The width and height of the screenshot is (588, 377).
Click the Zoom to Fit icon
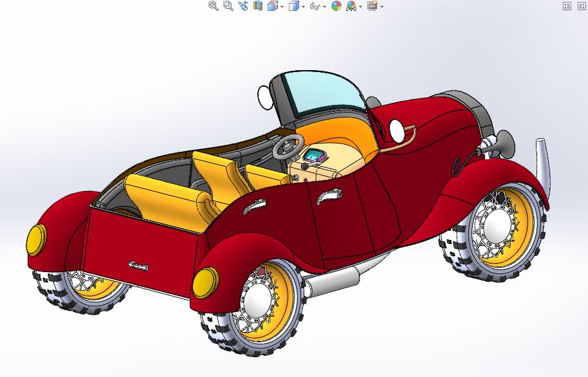[214, 6]
